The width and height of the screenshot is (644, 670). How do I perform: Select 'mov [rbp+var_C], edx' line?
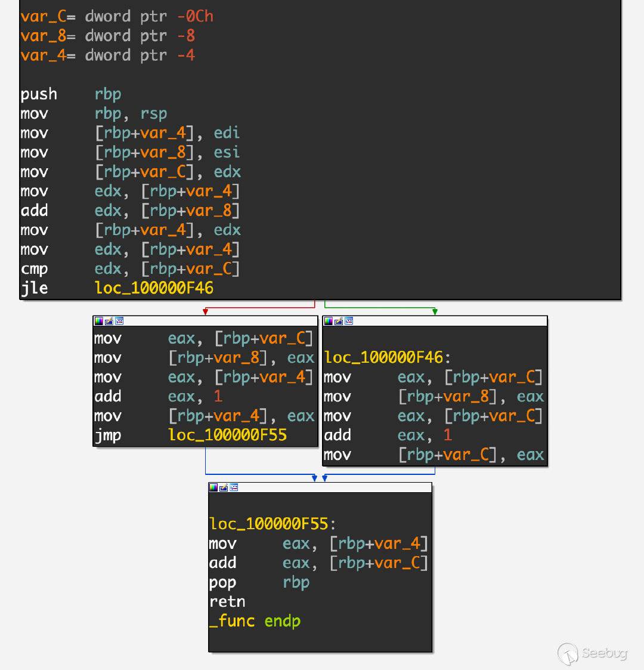[x=131, y=172]
